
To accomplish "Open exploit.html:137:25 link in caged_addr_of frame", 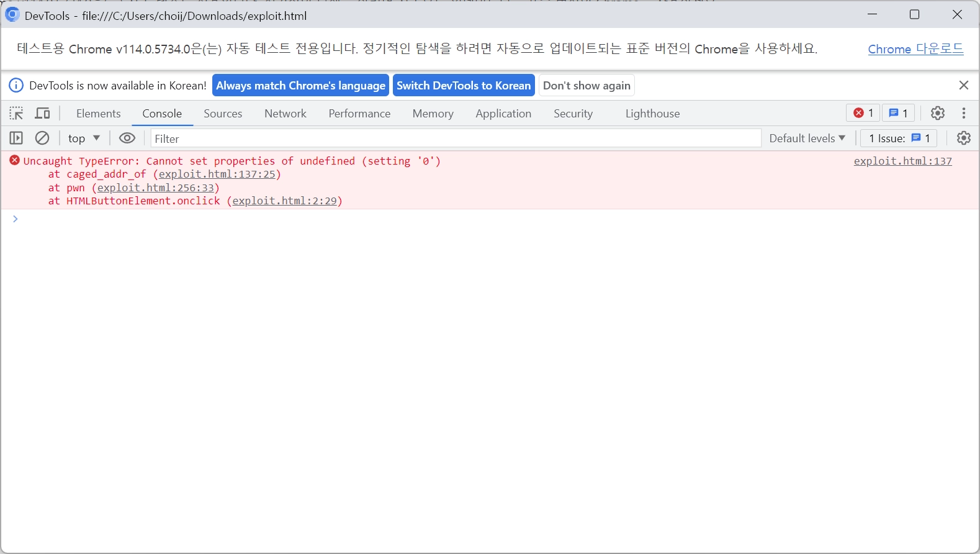I will pyautogui.click(x=217, y=174).
